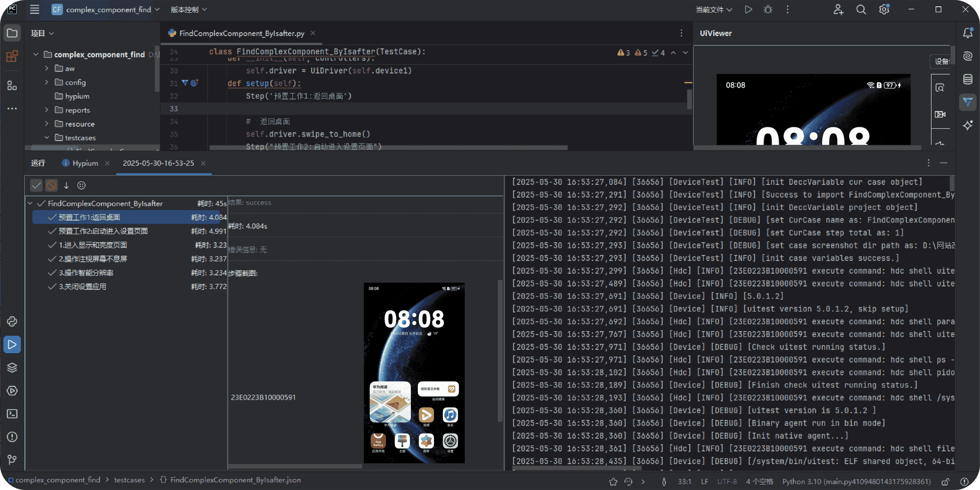The height and width of the screenshot is (490, 980).
Task: Open IDE settings via the gear icon
Action: (x=884, y=9)
